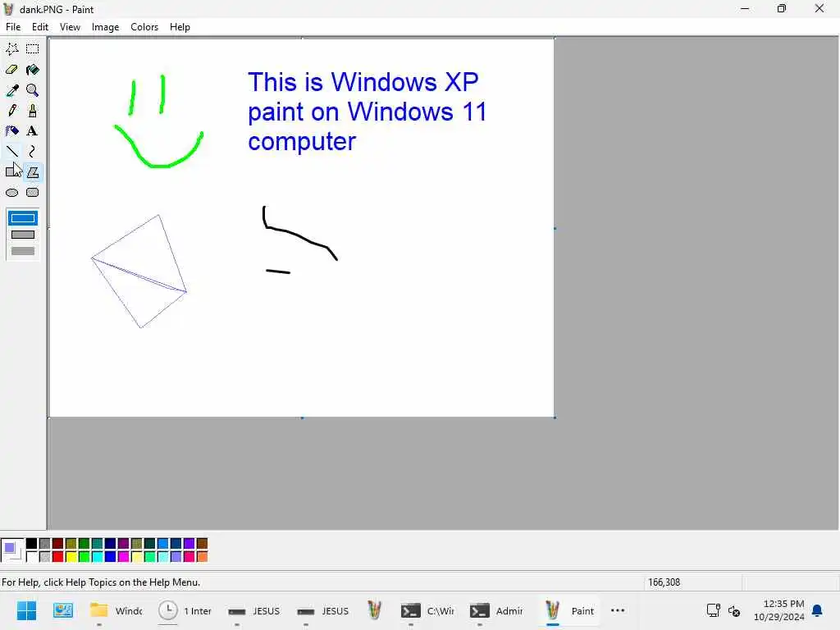Open the Windows Start button
Screen dimensions: 840x630
point(27,610)
